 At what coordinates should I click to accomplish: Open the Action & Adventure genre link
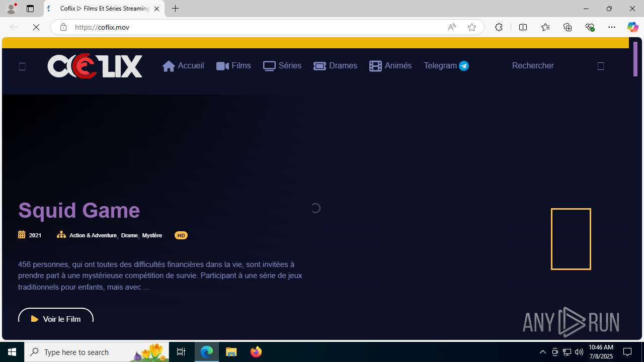[x=93, y=235]
